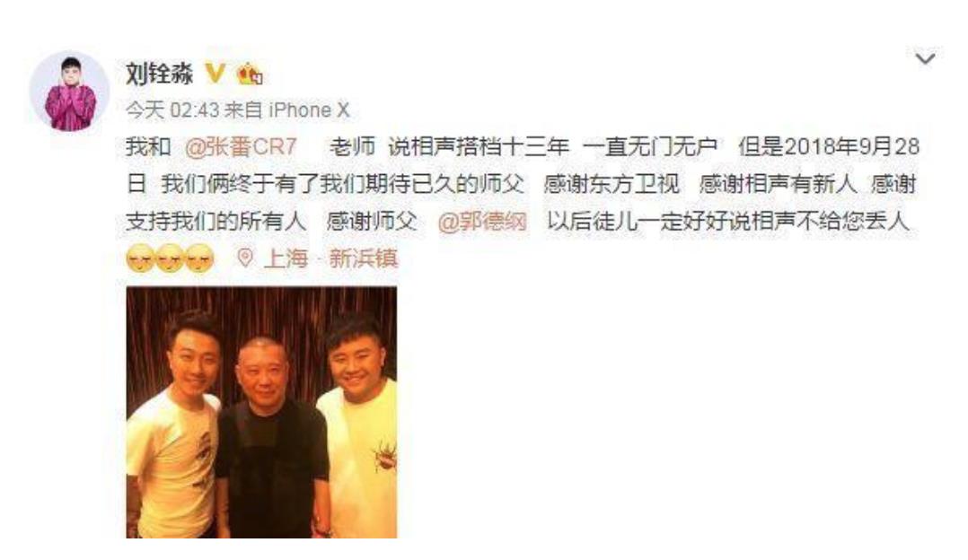Enlarge the attached three-person photo
968x560 pixels.
point(262,412)
